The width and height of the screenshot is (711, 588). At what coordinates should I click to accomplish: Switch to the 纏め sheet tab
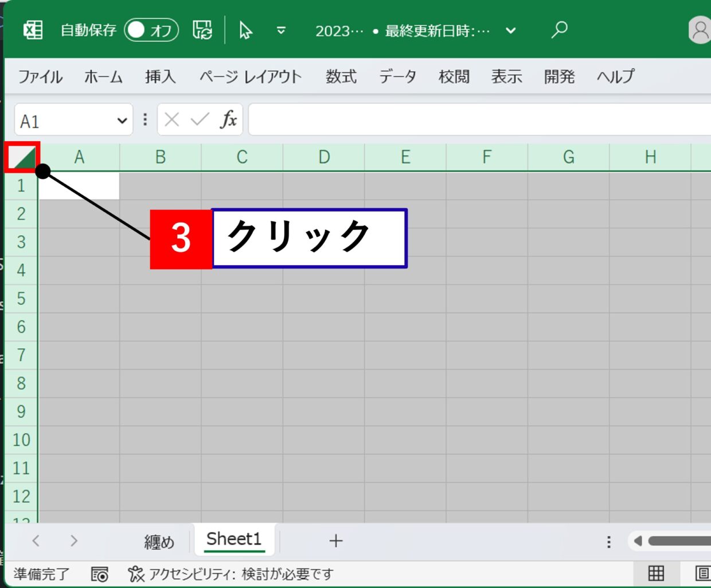(x=159, y=541)
